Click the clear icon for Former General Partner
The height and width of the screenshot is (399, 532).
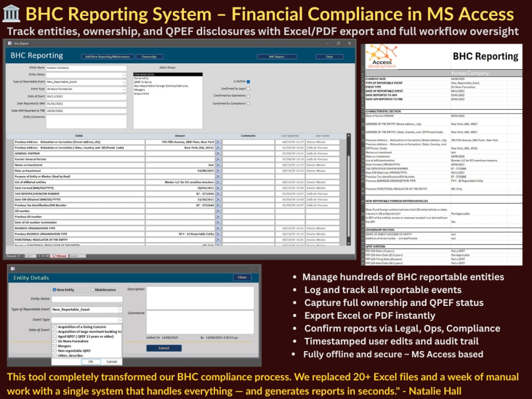click(x=218, y=160)
